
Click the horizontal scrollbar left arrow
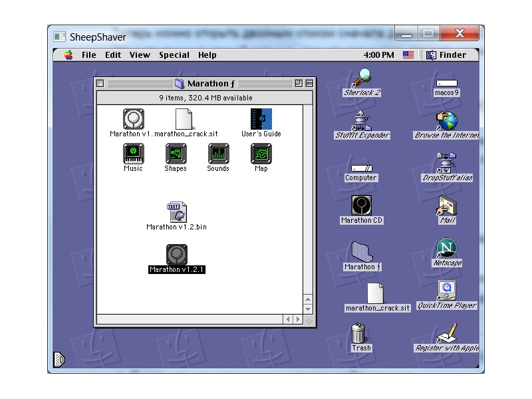pyautogui.click(x=288, y=319)
